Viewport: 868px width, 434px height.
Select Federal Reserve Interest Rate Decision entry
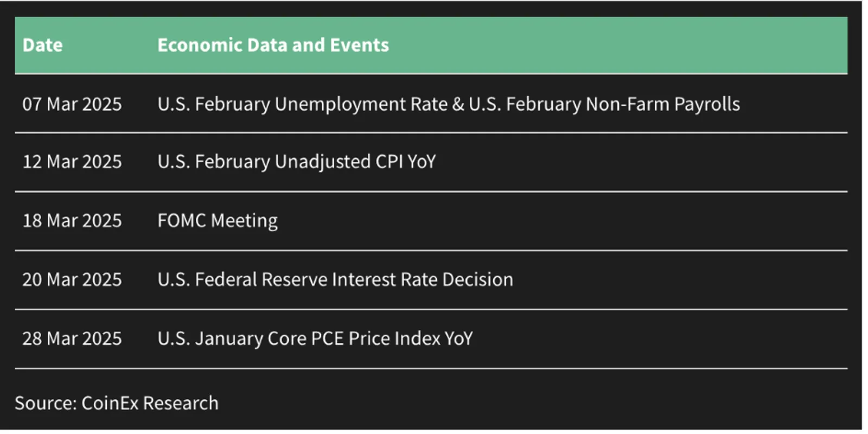(335, 280)
